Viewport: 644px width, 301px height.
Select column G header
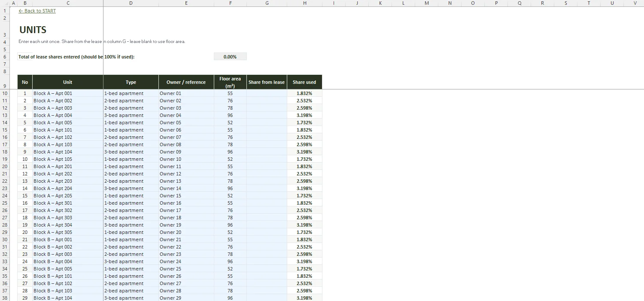coord(267,3)
